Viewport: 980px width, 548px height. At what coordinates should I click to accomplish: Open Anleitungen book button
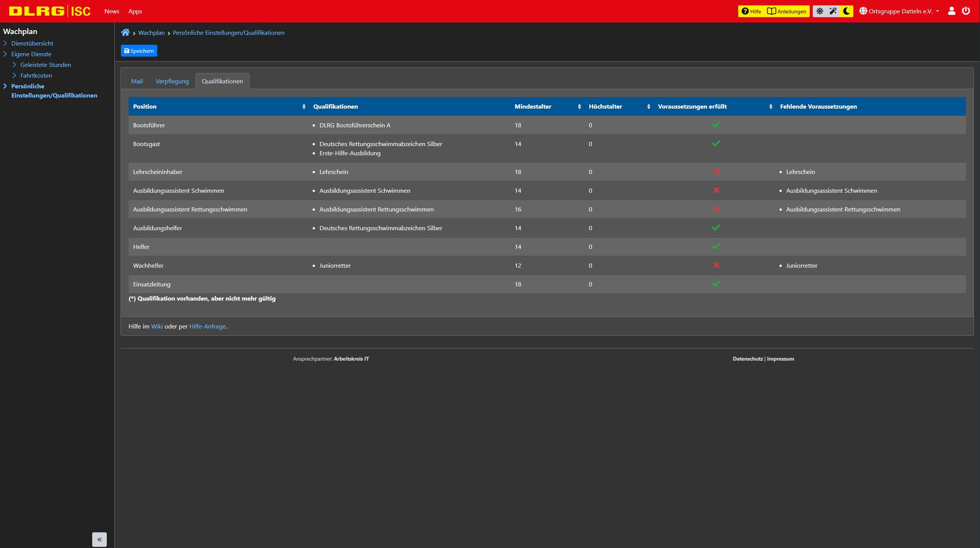point(787,11)
